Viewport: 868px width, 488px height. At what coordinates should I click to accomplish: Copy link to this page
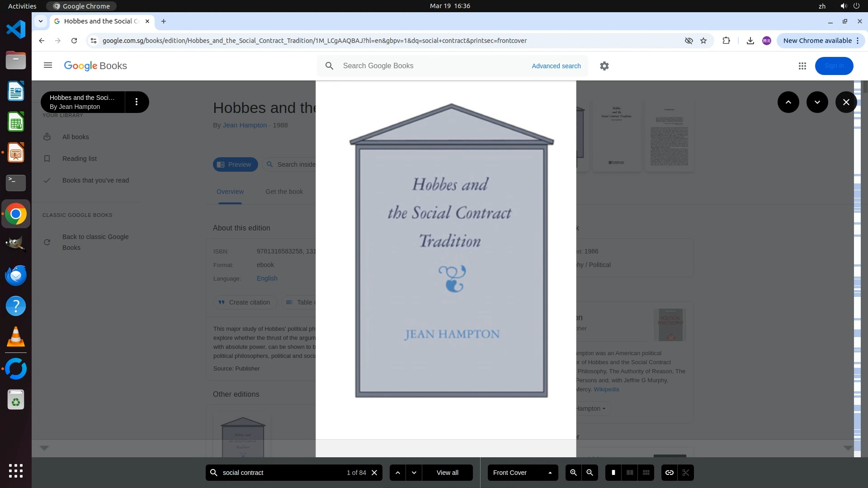coord(670,473)
